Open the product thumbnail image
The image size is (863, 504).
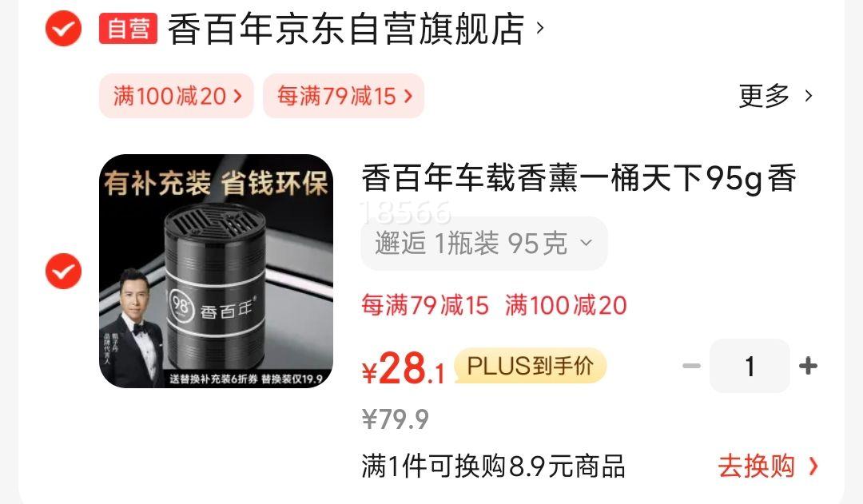point(217,271)
